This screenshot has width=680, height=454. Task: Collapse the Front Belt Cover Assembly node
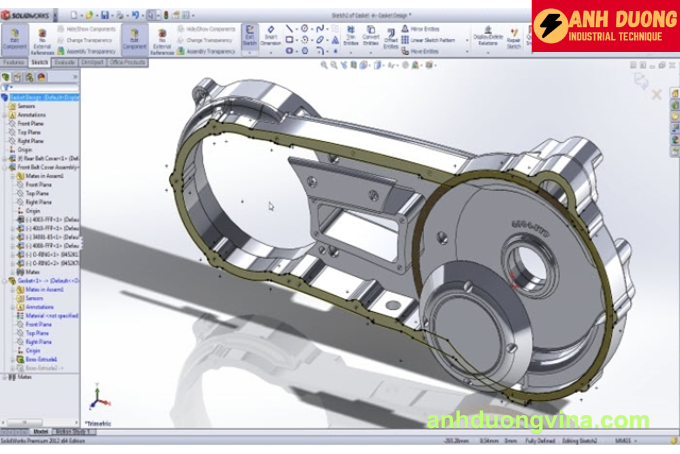pos(4,167)
